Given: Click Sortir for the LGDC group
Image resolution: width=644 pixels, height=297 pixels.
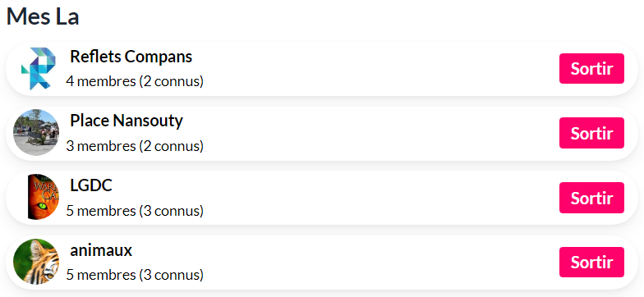Looking at the screenshot, I should (591, 198).
